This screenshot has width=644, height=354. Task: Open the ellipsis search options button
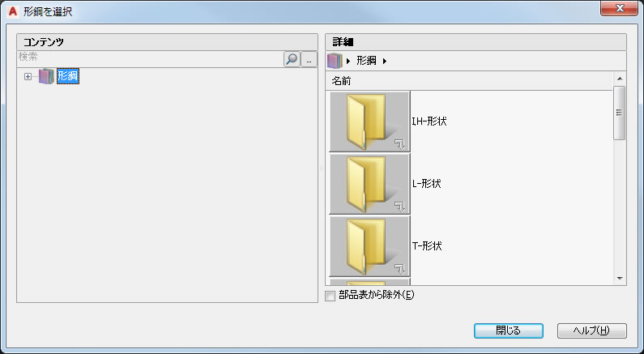(309, 60)
